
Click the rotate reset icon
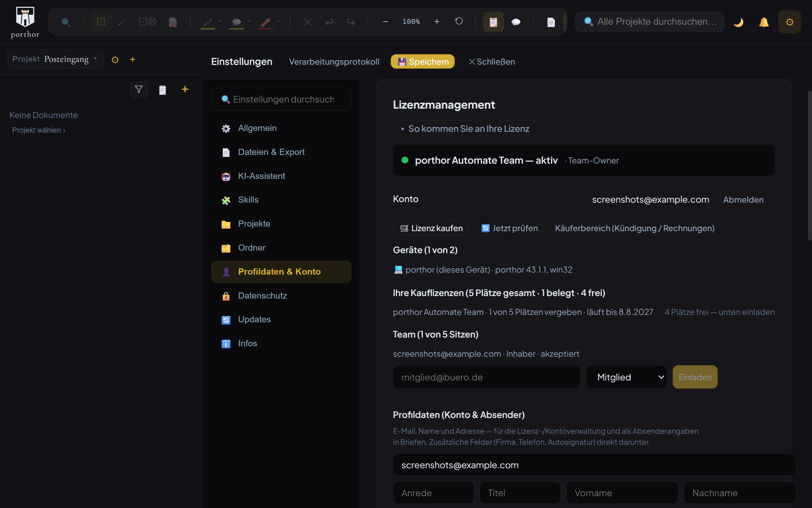pos(459,21)
